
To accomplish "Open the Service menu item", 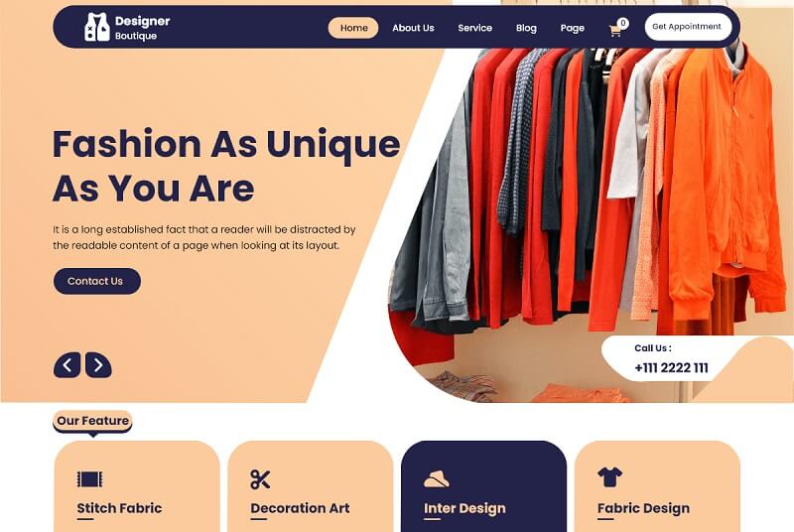I will point(475,28).
